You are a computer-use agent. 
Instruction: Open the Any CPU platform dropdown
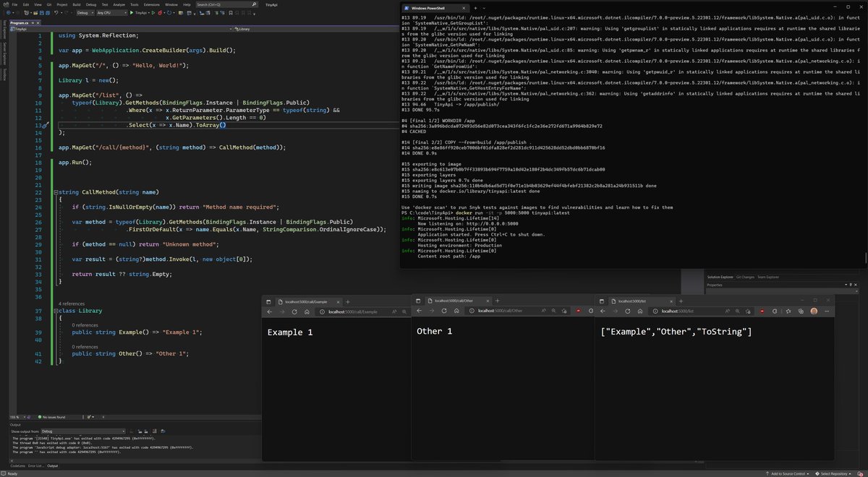click(x=112, y=13)
